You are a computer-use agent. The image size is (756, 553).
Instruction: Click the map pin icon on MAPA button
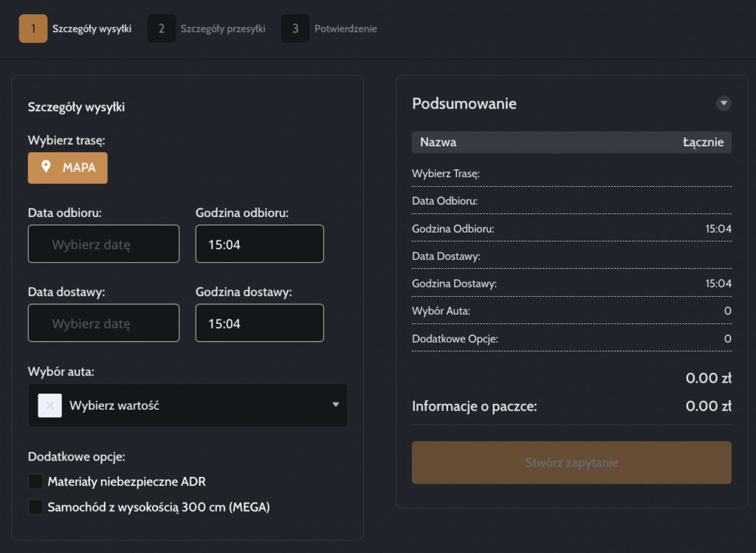point(46,168)
